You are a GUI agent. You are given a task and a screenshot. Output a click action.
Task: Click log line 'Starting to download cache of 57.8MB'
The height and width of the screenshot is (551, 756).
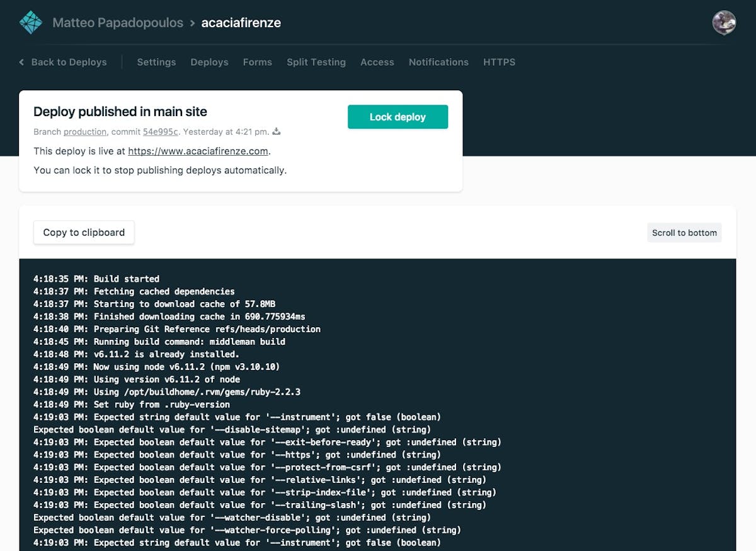[x=154, y=304]
